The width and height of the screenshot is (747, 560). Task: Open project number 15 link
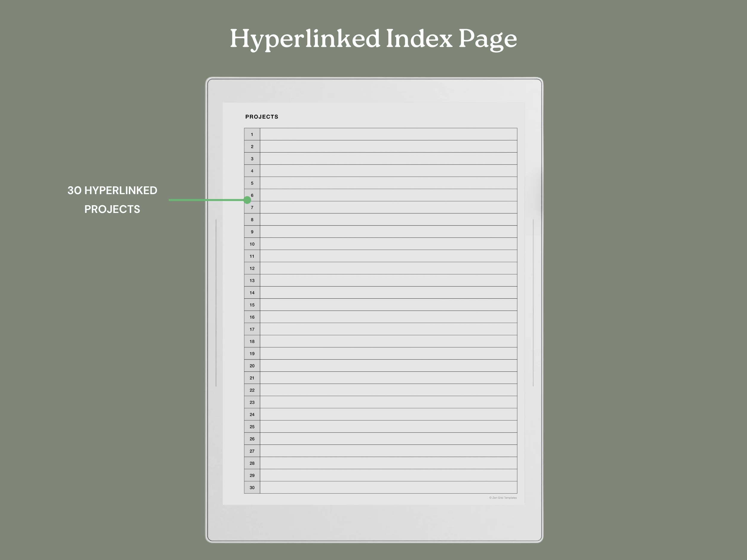pos(252,305)
